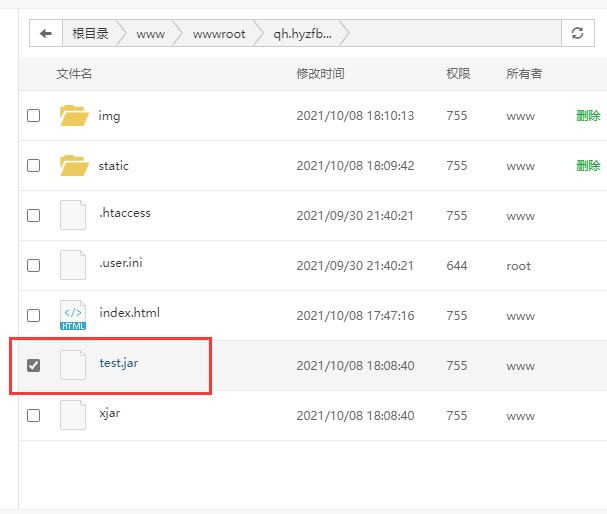This screenshot has height=514, width=607.
Task: Click the test.jar file icon
Action: click(x=73, y=365)
